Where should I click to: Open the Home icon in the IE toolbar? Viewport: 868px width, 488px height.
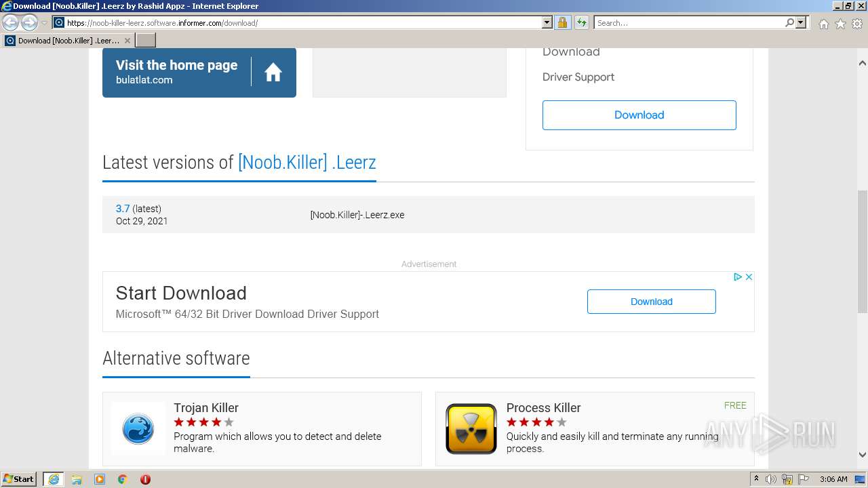coord(823,24)
